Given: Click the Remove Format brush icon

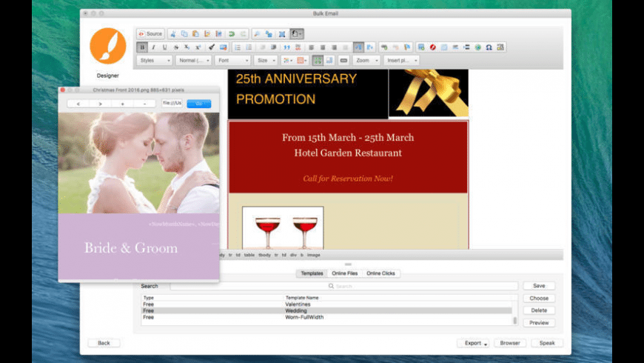Looking at the screenshot, I should (x=212, y=47).
